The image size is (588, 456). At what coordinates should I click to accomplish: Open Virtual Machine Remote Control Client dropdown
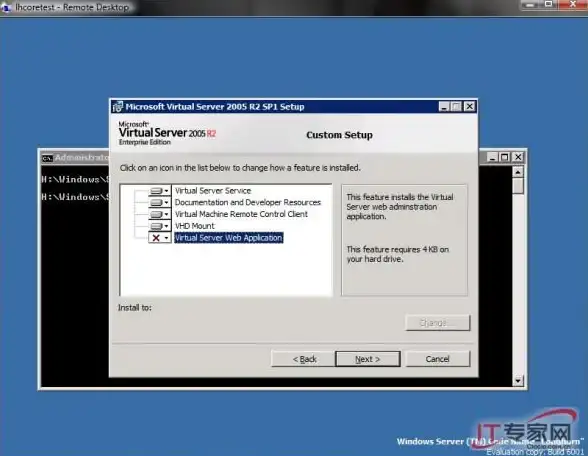[160, 214]
